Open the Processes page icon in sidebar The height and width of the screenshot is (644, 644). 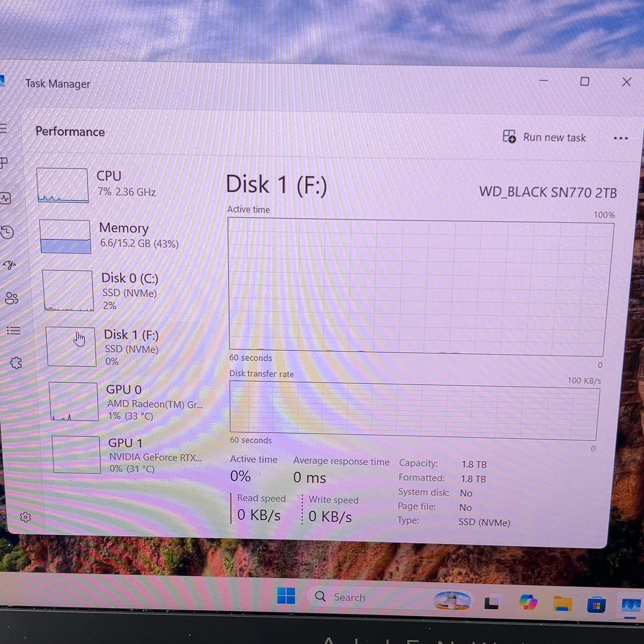3,162
